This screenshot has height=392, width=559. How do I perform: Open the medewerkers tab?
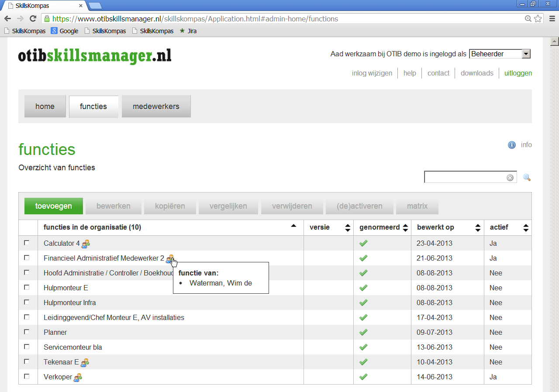point(156,107)
